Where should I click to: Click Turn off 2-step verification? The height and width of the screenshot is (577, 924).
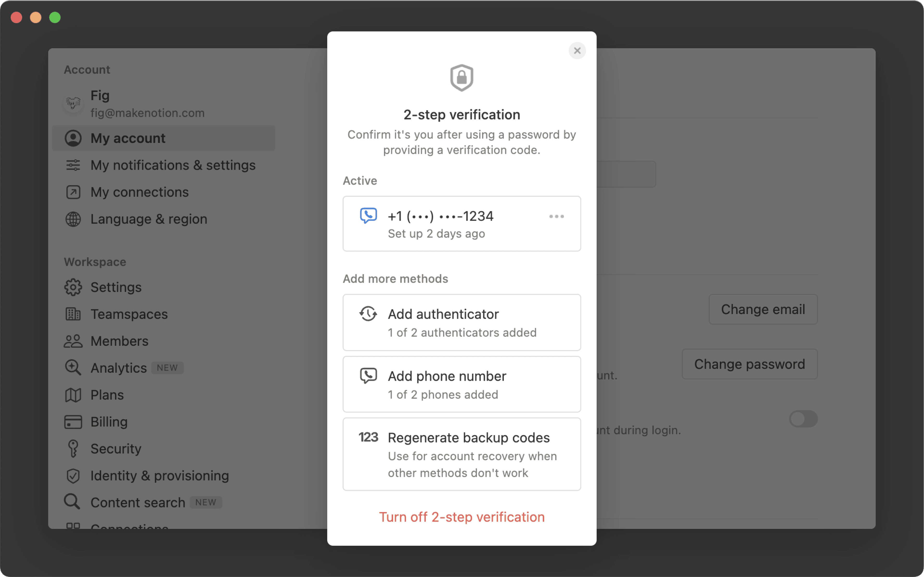[x=462, y=517]
